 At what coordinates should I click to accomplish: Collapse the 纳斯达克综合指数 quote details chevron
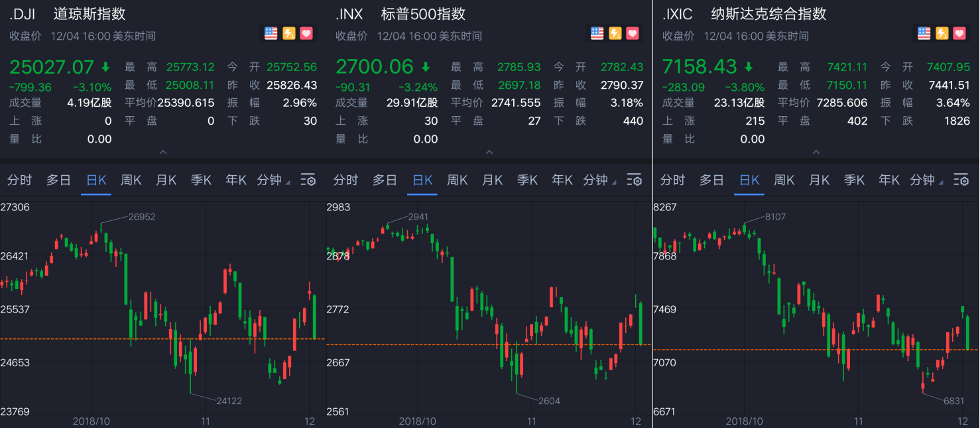click(x=816, y=153)
